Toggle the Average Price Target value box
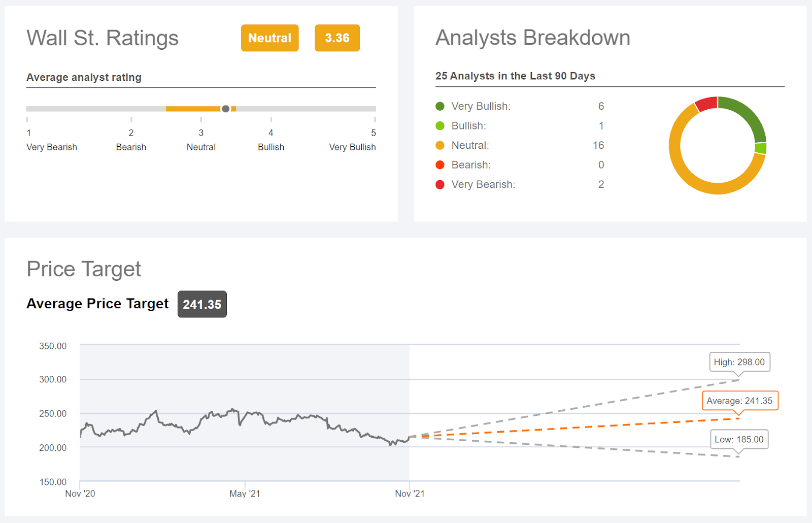 pyautogui.click(x=202, y=304)
